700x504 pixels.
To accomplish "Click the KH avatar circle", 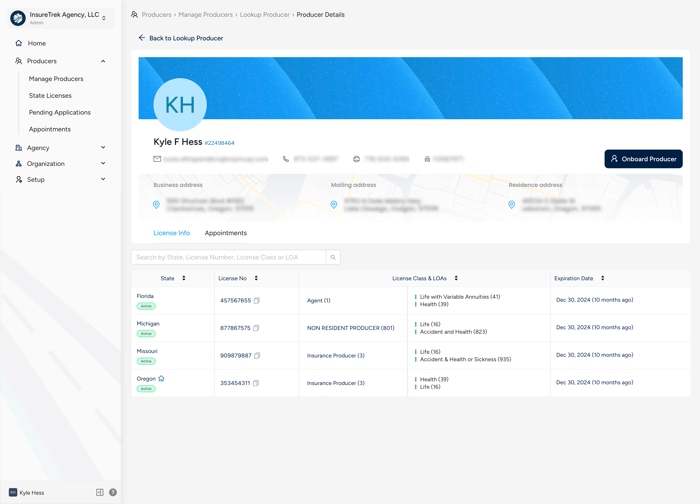I will (180, 105).
